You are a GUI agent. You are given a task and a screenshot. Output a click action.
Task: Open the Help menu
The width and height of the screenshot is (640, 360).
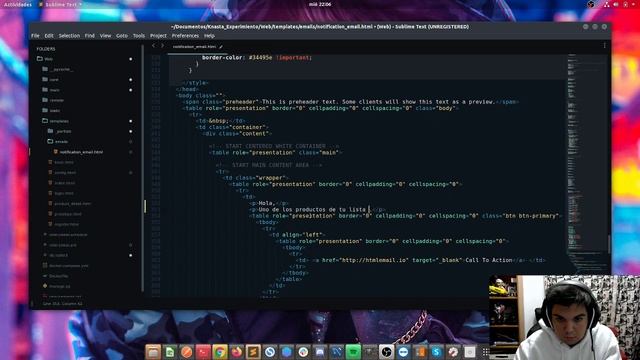point(209,36)
